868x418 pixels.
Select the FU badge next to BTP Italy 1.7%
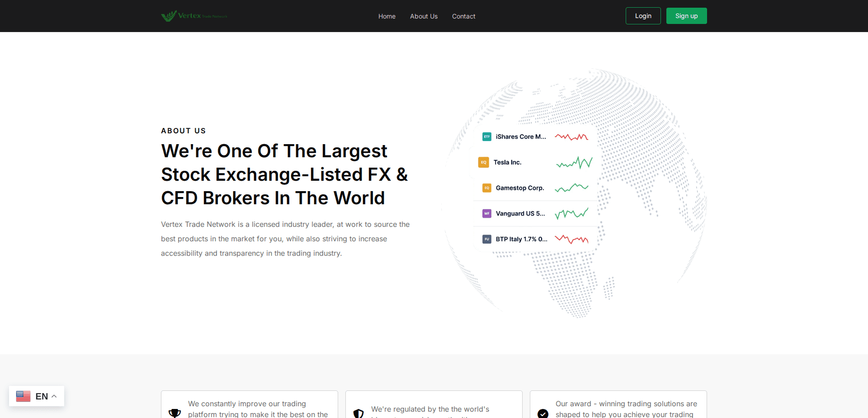click(486, 239)
